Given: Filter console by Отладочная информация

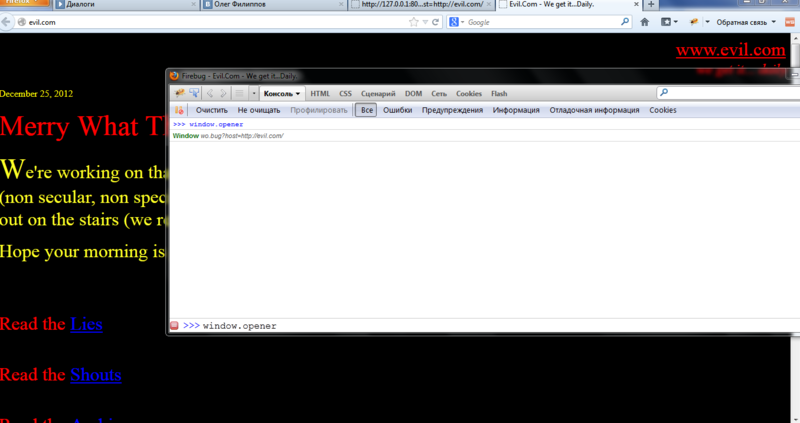Looking at the screenshot, I should 594,110.
